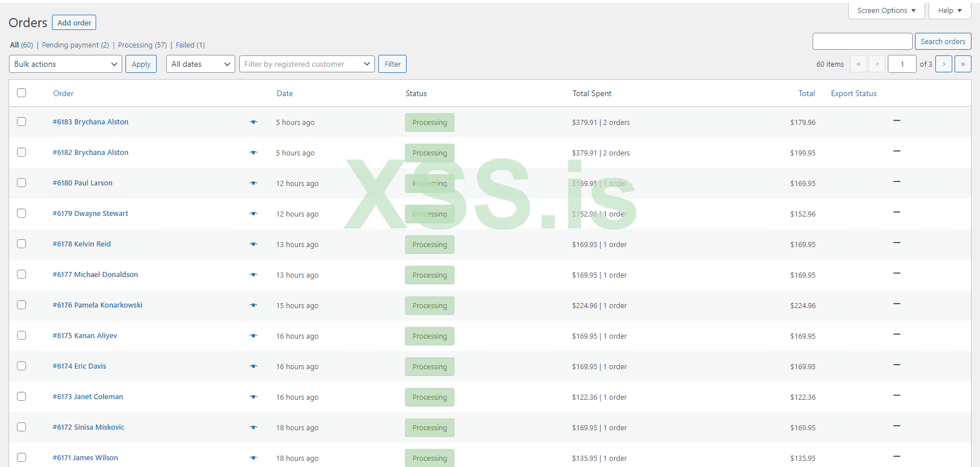980x467 pixels.
Task: Open order #6177 Michael Donaldson
Action: [x=95, y=275]
